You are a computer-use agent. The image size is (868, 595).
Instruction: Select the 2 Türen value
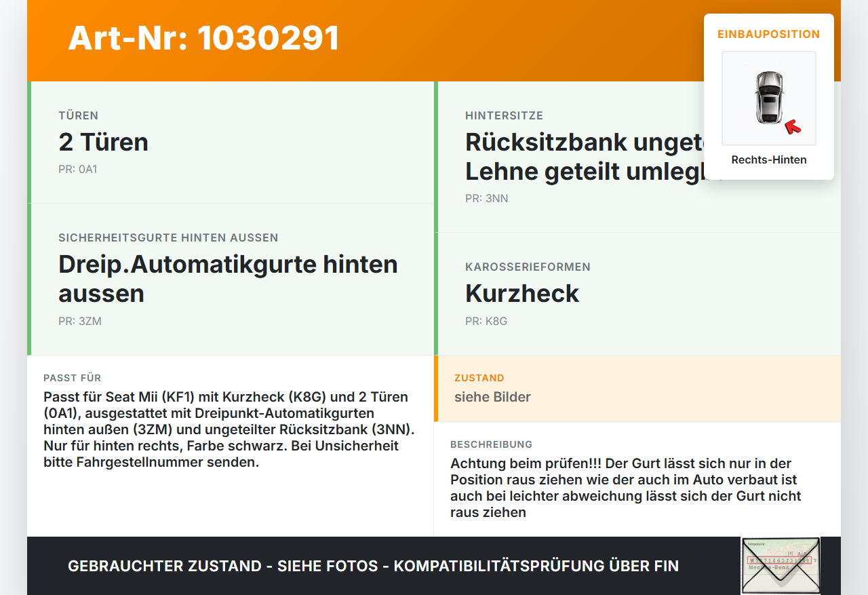point(103,142)
